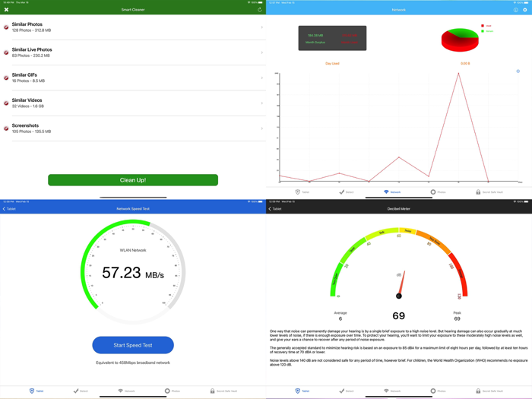Expand the Similar Live Photos row chevron
Viewport: 532px width, 399px height.
261,52
